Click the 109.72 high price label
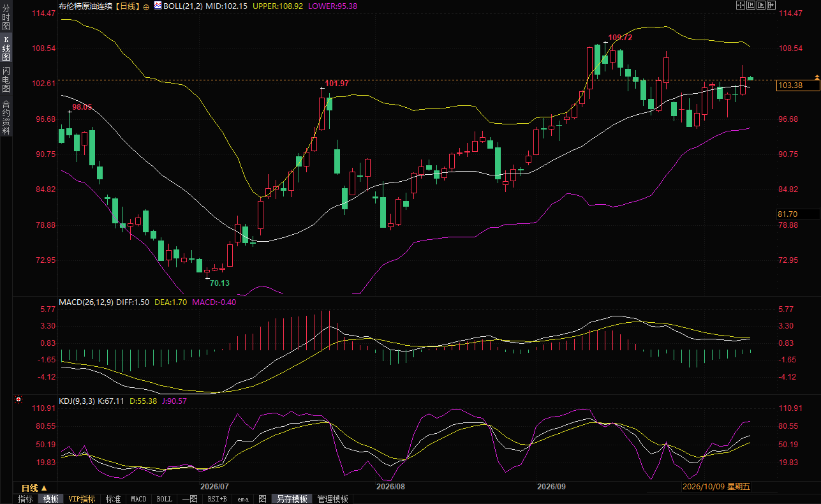Viewport: 821px width, 504px height. 620,38
